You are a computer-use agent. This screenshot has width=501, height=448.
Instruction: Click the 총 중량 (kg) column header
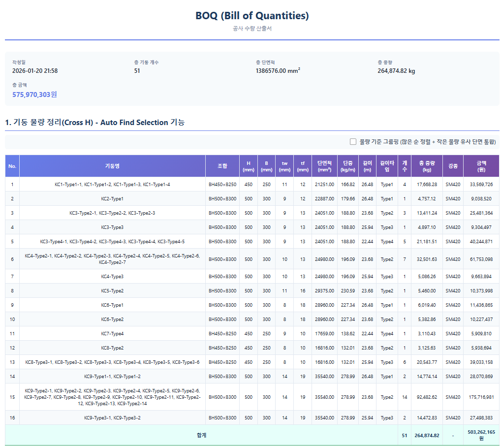[427, 166]
